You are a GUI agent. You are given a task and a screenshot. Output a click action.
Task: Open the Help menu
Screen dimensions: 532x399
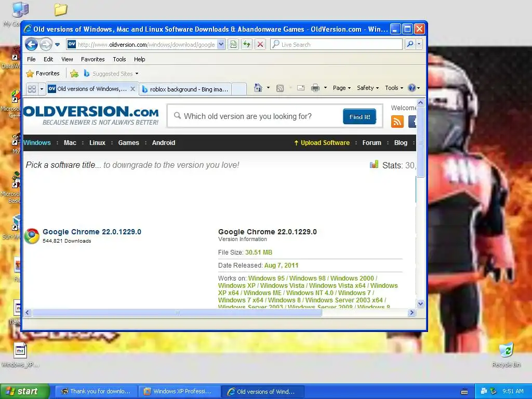139,59
